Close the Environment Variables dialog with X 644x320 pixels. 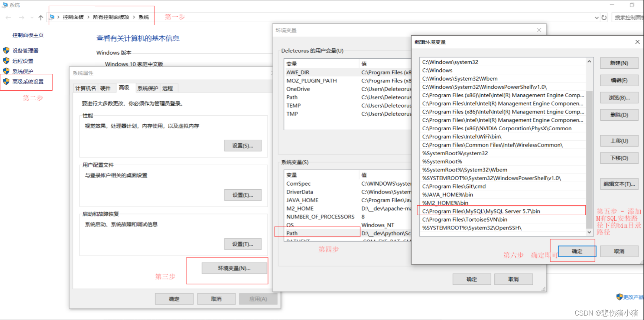point(539,30)
